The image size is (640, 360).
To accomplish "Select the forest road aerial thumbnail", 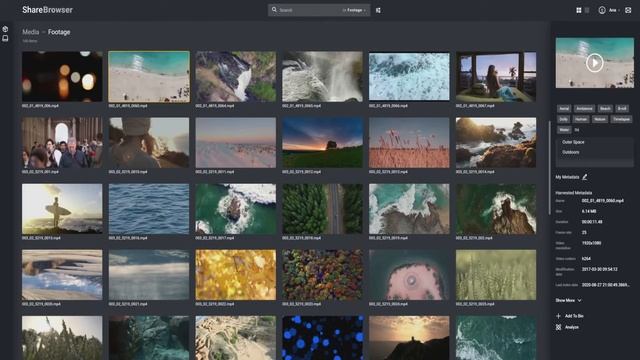I will click(322, 209).
